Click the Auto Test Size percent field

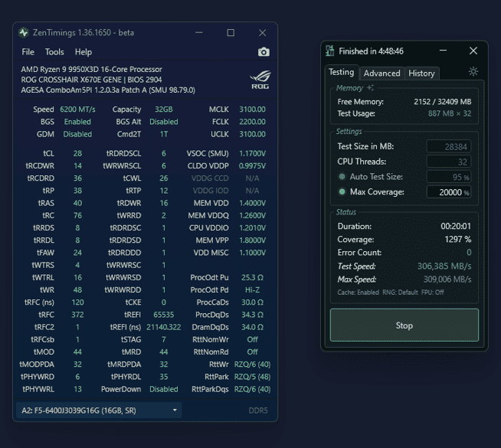[x=449, y=177]
